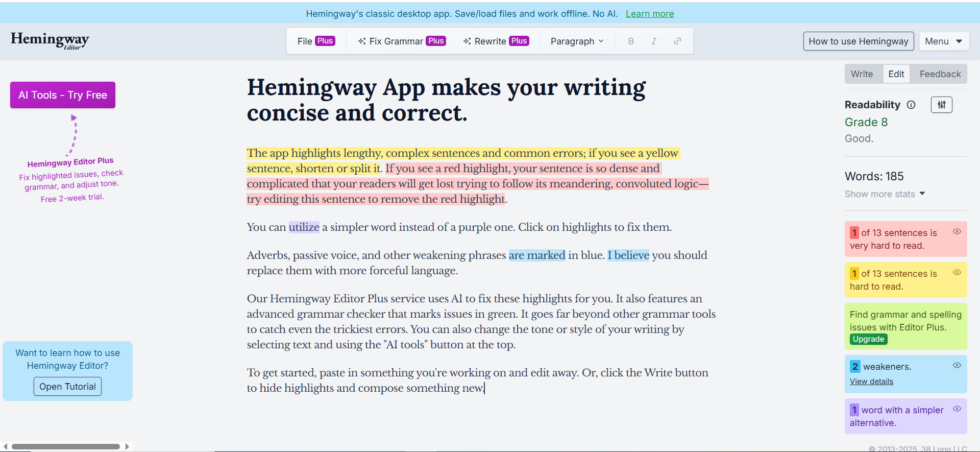Viewport: 980px width, 452px height.
Task: Toggle eye on hard to read card
Action: [x=957, y=272]
